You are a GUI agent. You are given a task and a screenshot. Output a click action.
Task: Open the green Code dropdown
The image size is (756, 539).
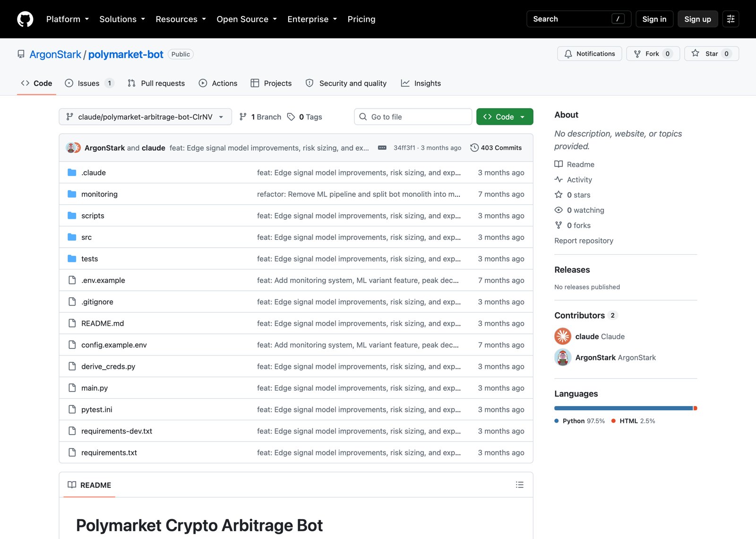tap(505, 117)
